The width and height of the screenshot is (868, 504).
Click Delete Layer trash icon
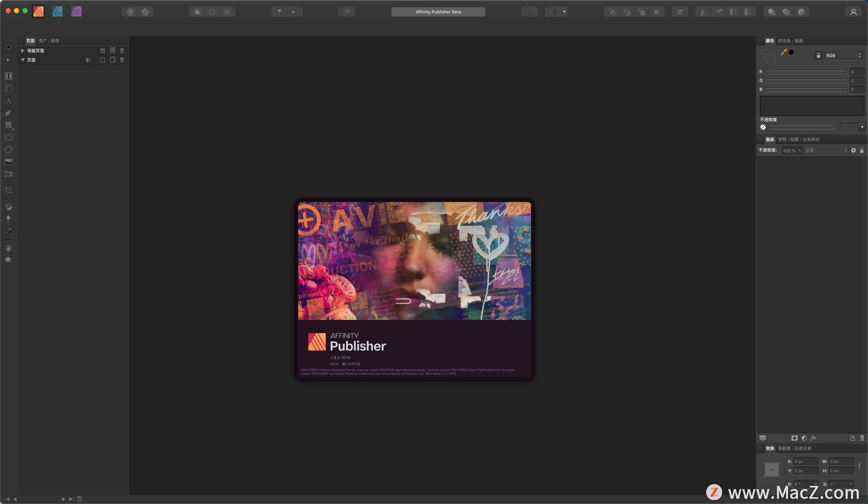click(862, 438)
